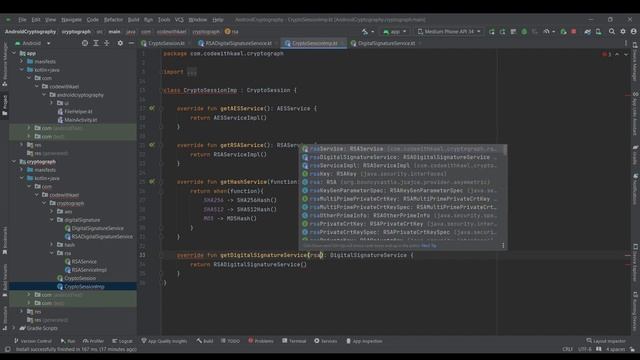Click the Make Project hammer icon
Screen dimensions: 640x360
pos(365,31)
